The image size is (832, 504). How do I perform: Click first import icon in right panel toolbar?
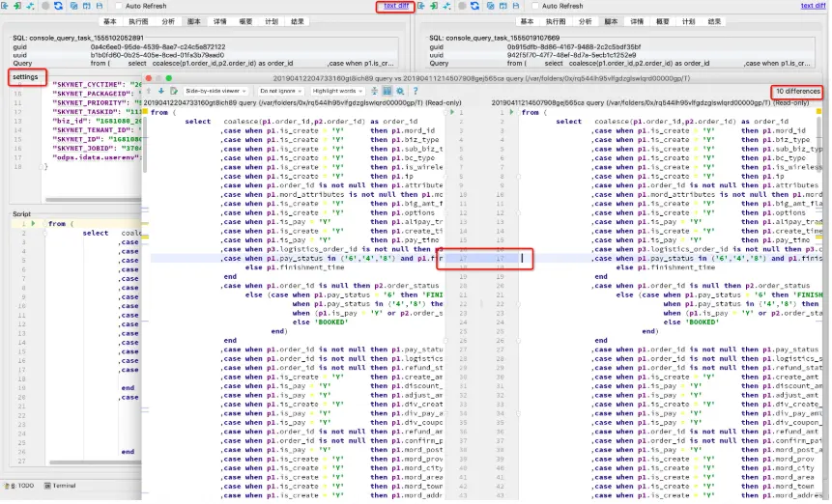point(421,6)
